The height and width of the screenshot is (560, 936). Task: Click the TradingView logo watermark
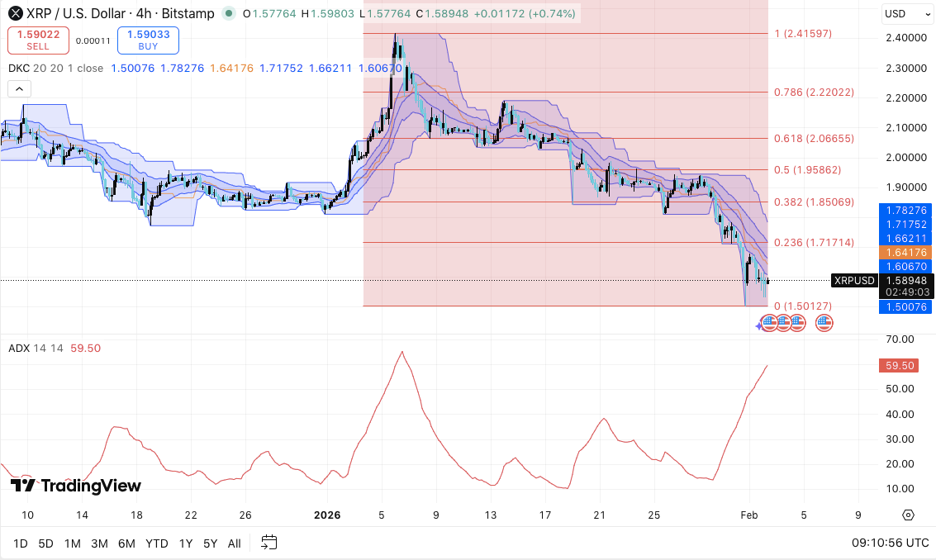[x=74, y=486]
